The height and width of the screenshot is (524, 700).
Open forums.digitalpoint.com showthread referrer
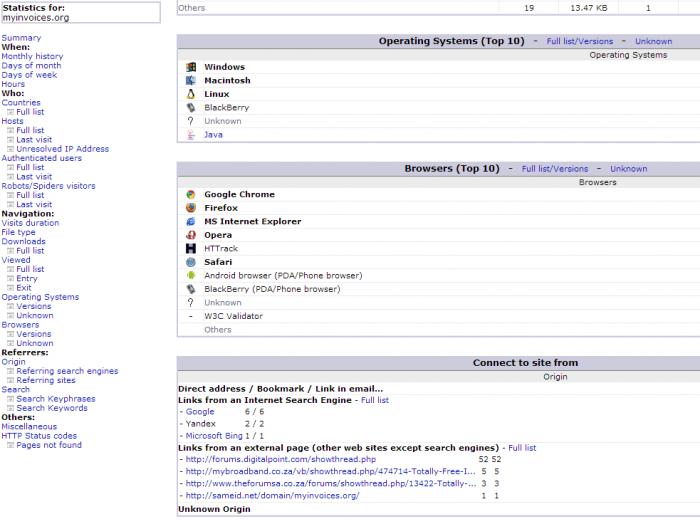click(281, 459)
